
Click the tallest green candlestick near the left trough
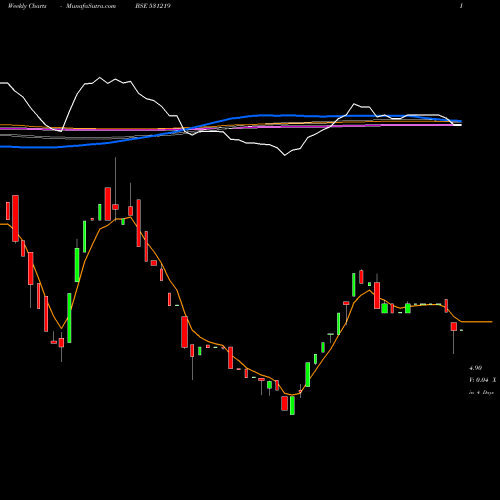point(69,318)
